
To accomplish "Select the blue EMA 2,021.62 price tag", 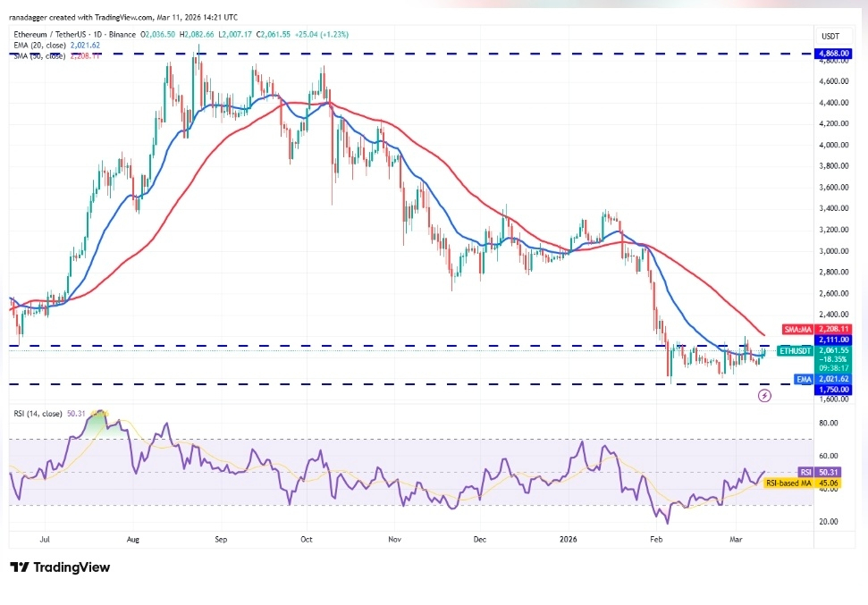I will click(822, 379).
